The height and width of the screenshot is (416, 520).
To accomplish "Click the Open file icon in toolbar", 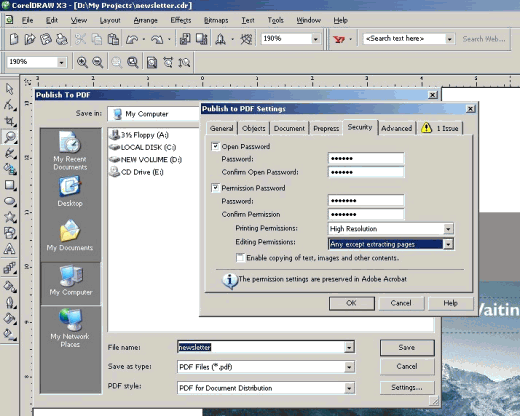I will [30, 39].
